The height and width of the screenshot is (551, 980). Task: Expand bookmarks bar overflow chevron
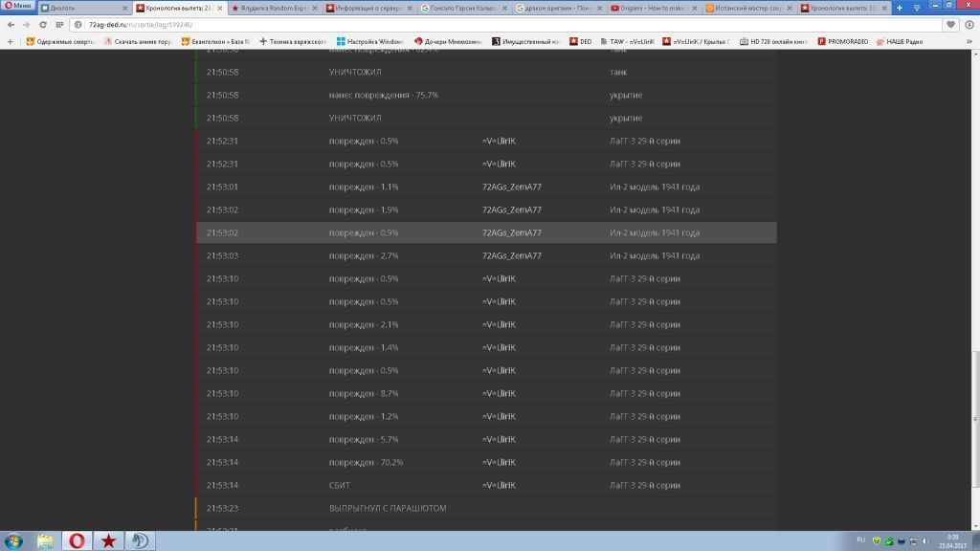pyautogui.click(x=969, y=41)
